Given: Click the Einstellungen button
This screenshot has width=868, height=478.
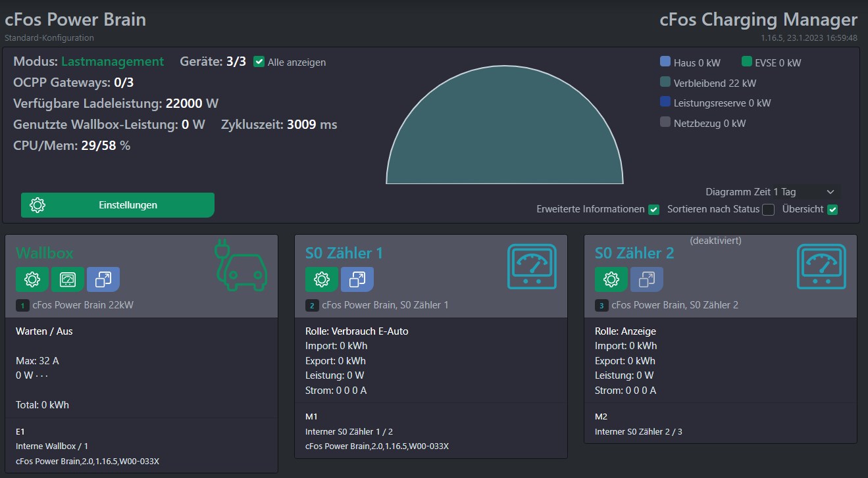Looking at the screenshot, I should (x=118, y=205).
